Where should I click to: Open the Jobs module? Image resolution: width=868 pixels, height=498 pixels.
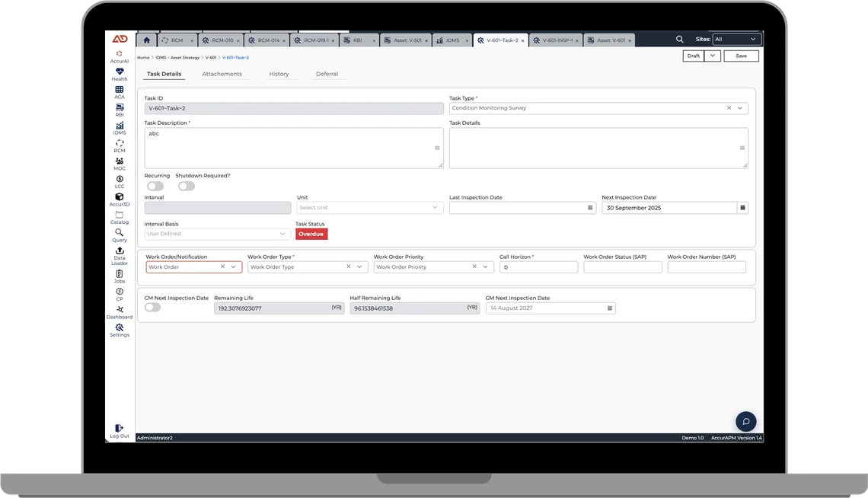(x=119, y=276)
